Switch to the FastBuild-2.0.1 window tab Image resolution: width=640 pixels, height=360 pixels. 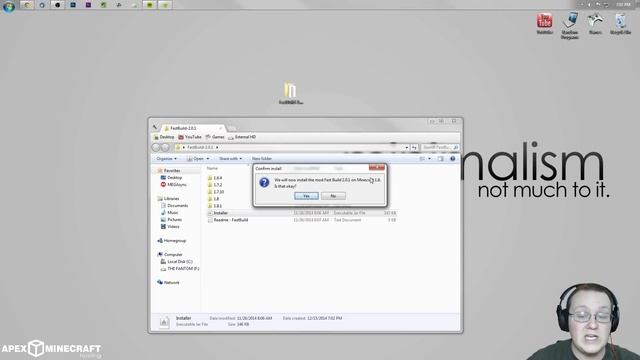[x=193, y=128]
